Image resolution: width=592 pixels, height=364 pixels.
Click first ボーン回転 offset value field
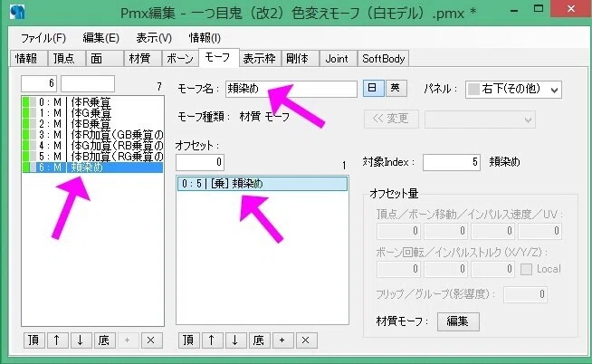point(398,269)
